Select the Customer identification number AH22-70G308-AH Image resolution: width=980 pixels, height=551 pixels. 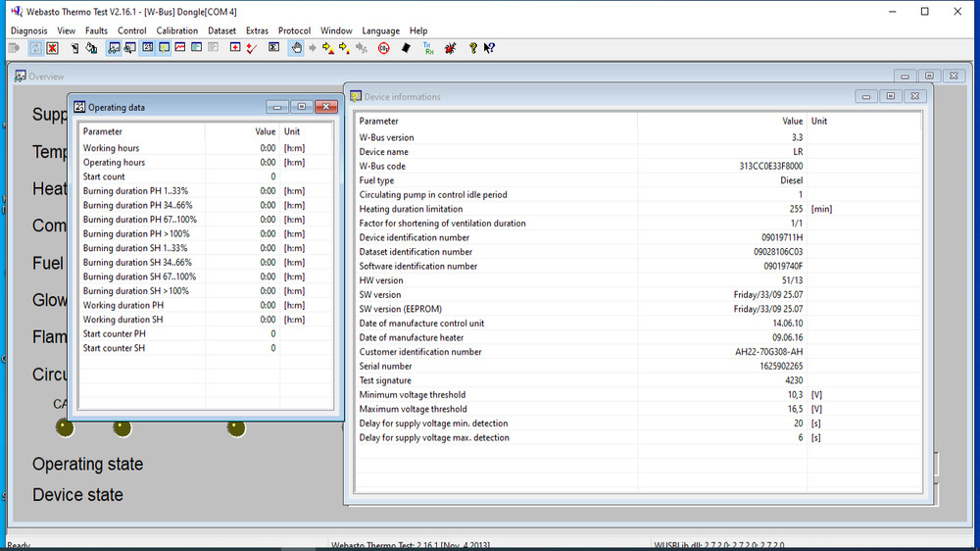click(768, 352)
